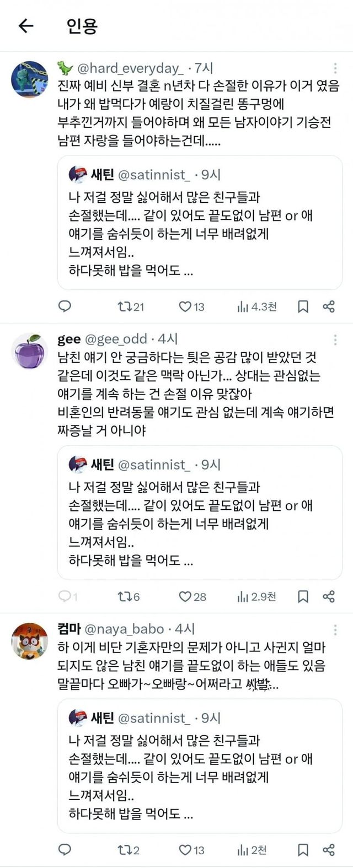The width and height of the screenshot is (353, 868).
Task: Open more options on hard_everyday_'s post
Action: tap(335, 69)
